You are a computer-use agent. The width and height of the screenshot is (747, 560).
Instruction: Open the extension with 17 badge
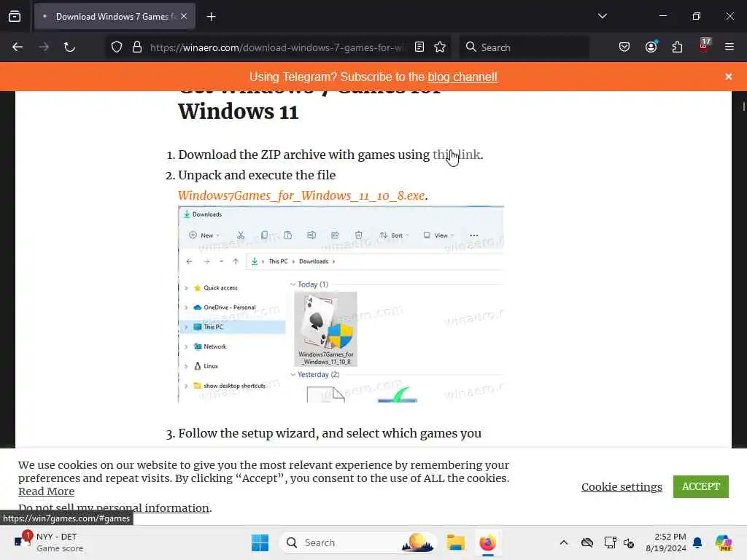click(x=704, y=46)
